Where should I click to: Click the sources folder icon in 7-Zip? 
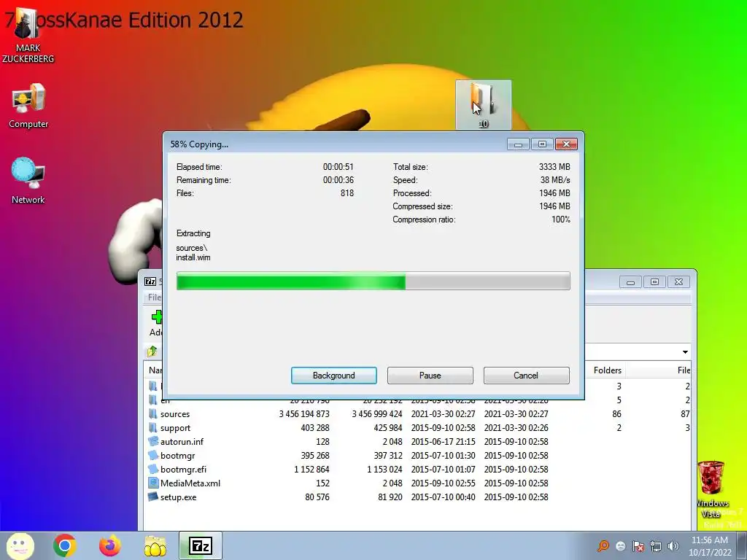click(x=153, y=413)
